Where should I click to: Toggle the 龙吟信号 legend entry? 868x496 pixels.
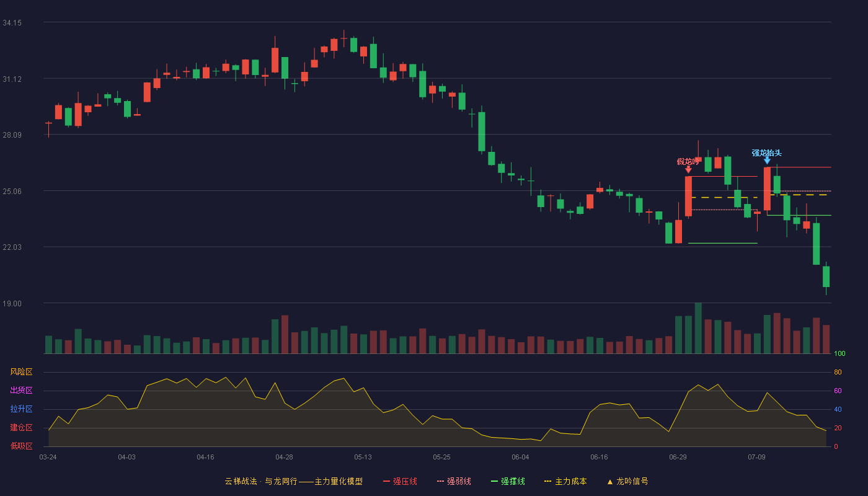click(x=627, y=481)
